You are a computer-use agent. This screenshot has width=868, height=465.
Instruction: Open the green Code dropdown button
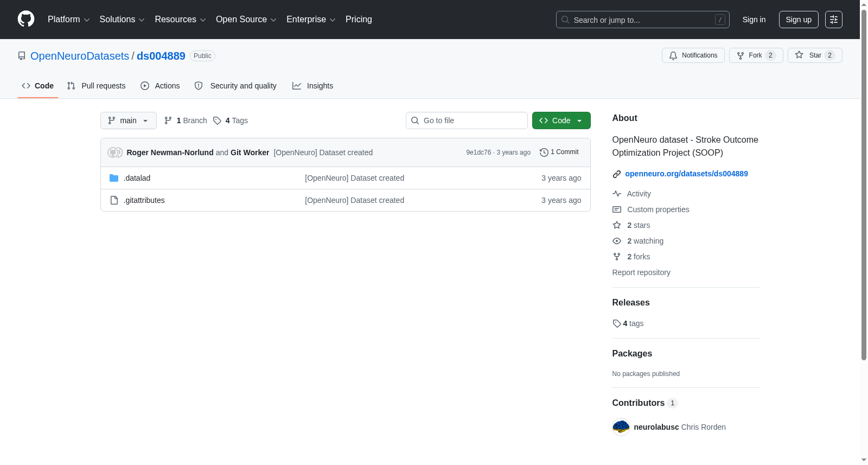[561, 120]
